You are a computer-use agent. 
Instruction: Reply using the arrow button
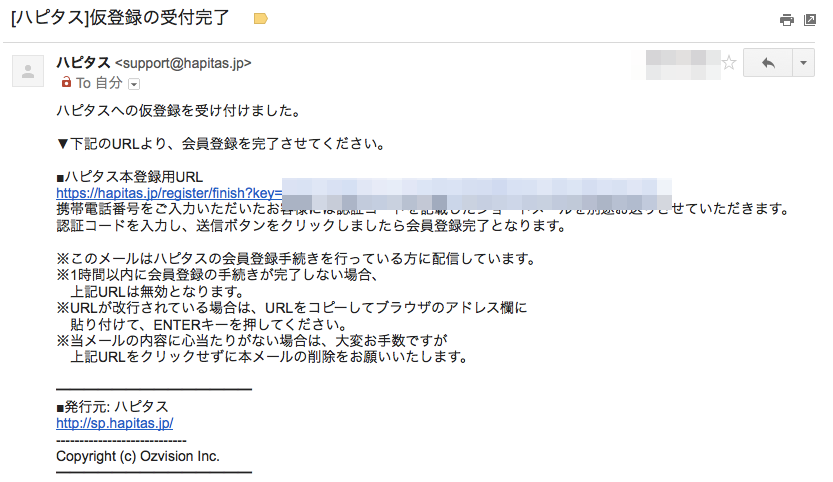tap(768, 63)
